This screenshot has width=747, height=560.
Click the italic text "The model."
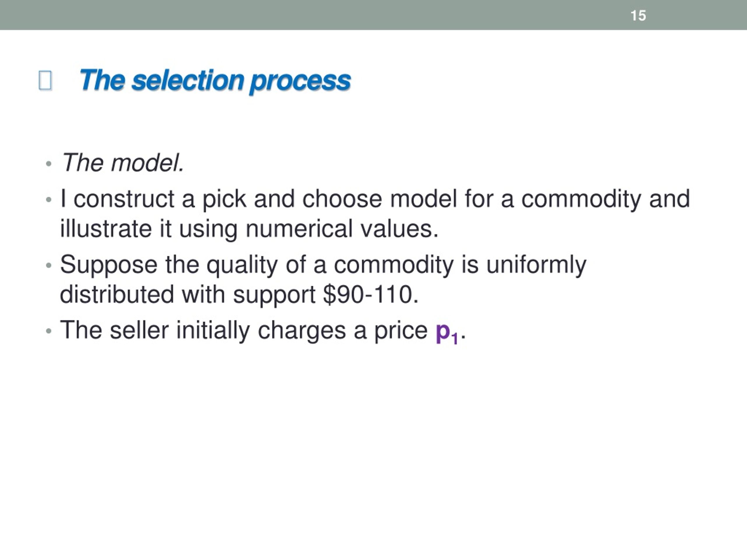(123, 163)
